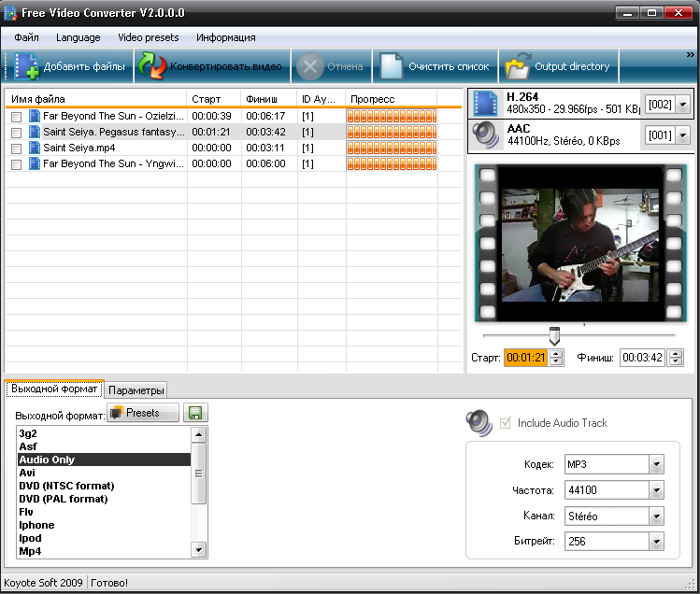Toggle Include Audio Track checkbox
The image size is (700, 594).
click(x=505, y=423)
